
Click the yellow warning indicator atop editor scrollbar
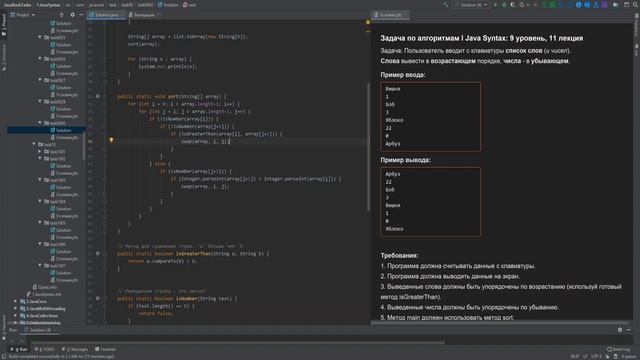tap(368, 22)
